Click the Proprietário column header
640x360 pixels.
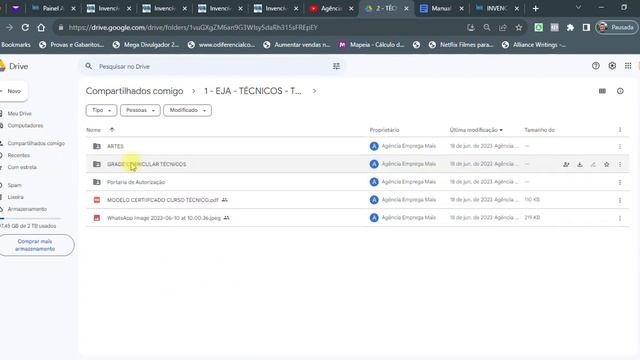[384, 130]
